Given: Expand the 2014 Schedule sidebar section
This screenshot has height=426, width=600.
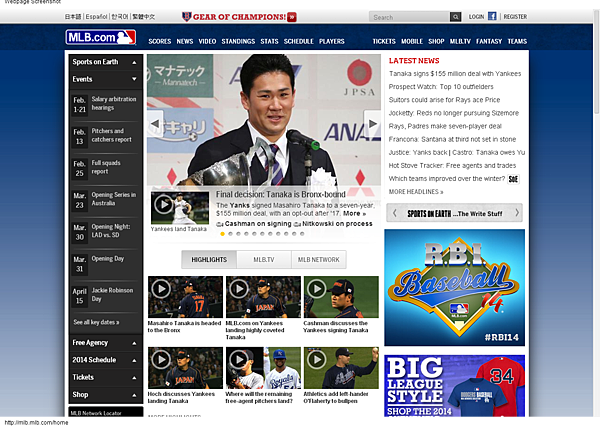Looking at the screenshot, I should (x=105, y=360).
